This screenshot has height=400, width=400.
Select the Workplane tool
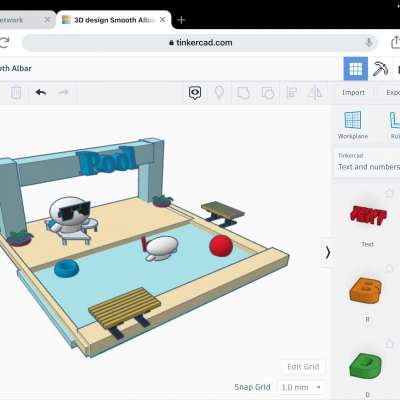[x=353, y=125]
